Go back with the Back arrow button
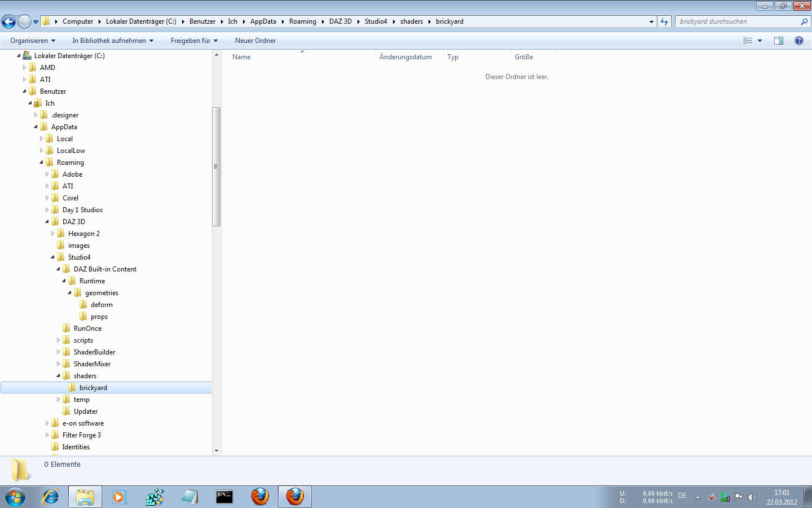The image size is (812, 508). (9, 21)
